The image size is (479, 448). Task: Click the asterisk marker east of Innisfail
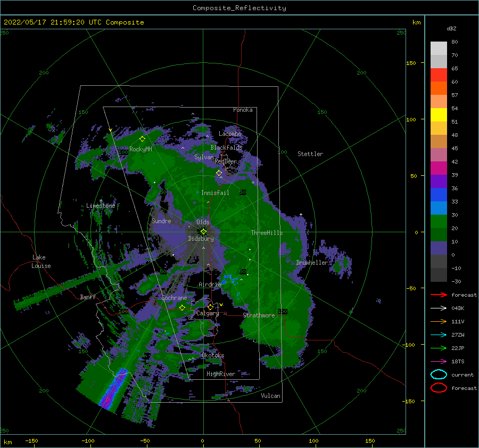(253, 183)
